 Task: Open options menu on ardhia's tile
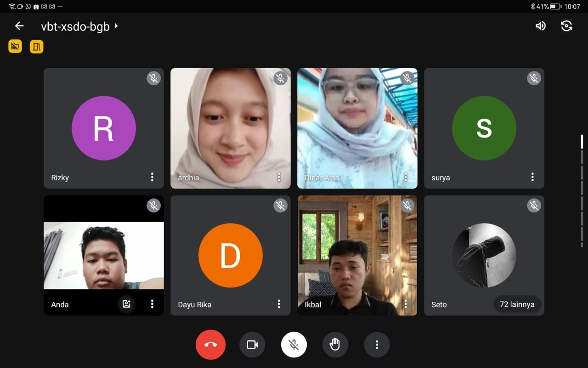click(279, 177)
